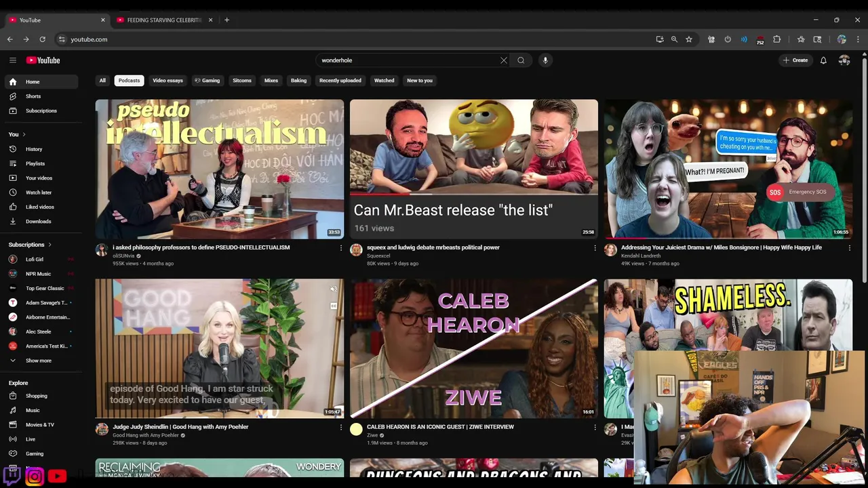Open the Ziwe channel name link
Screen dimensions: 868x488
click(x=372, y=435)
